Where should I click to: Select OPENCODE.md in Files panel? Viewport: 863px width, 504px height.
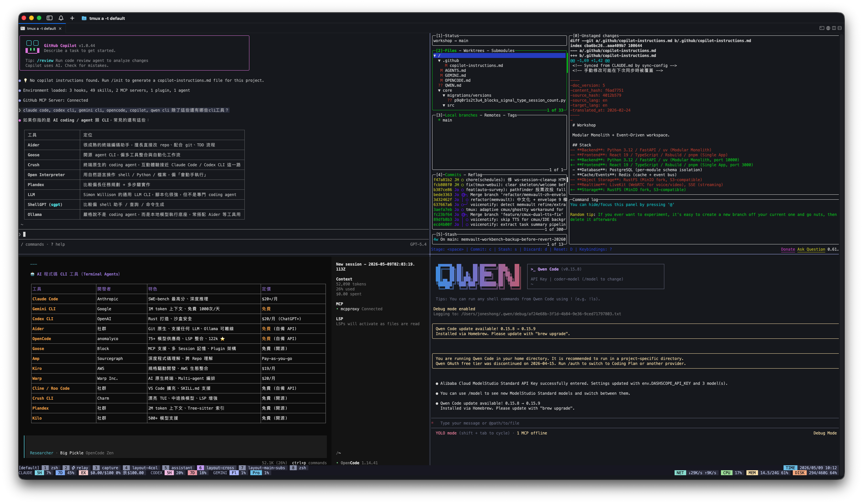[458, 80]
